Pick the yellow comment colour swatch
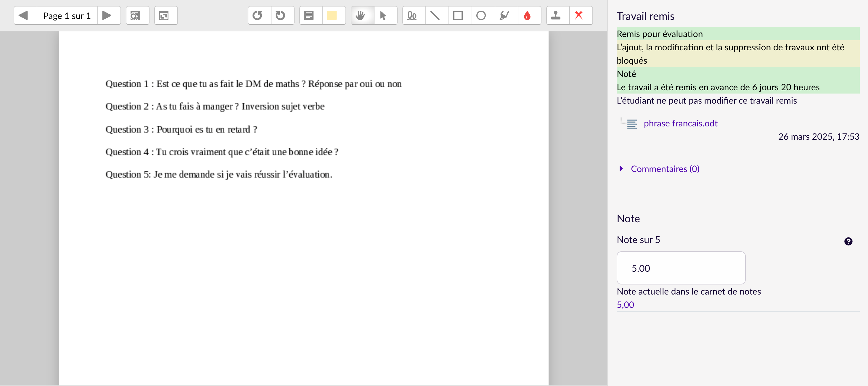 (x=332, y=15)
